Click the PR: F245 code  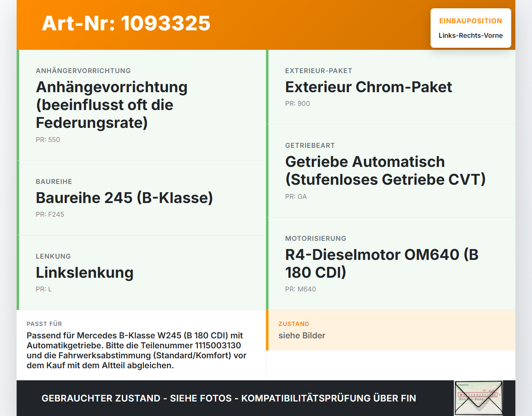point(50,215)
